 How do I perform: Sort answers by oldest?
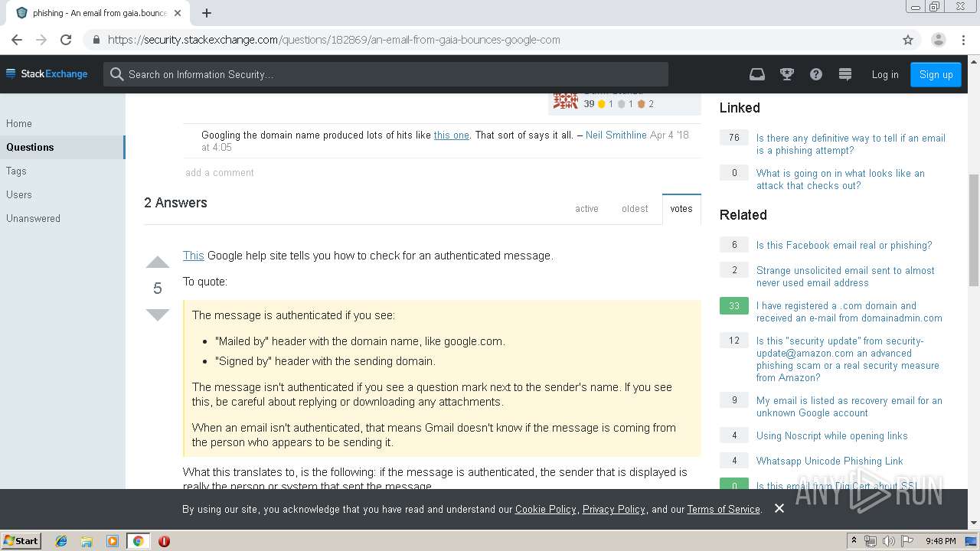point(635,208)
